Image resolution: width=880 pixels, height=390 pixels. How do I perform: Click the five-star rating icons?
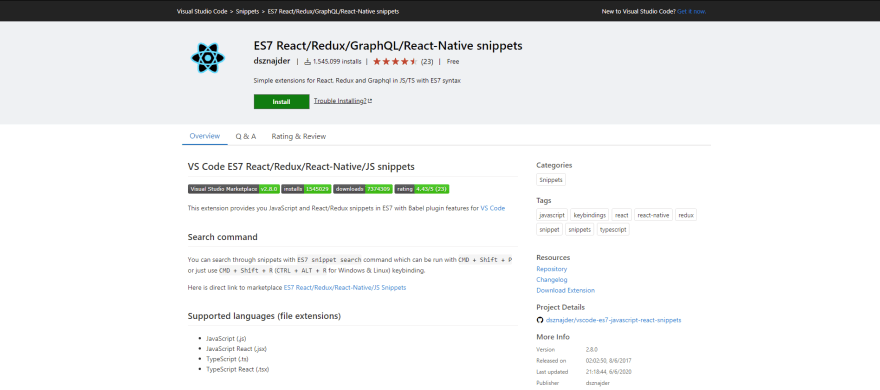click(x=395, y=62)
